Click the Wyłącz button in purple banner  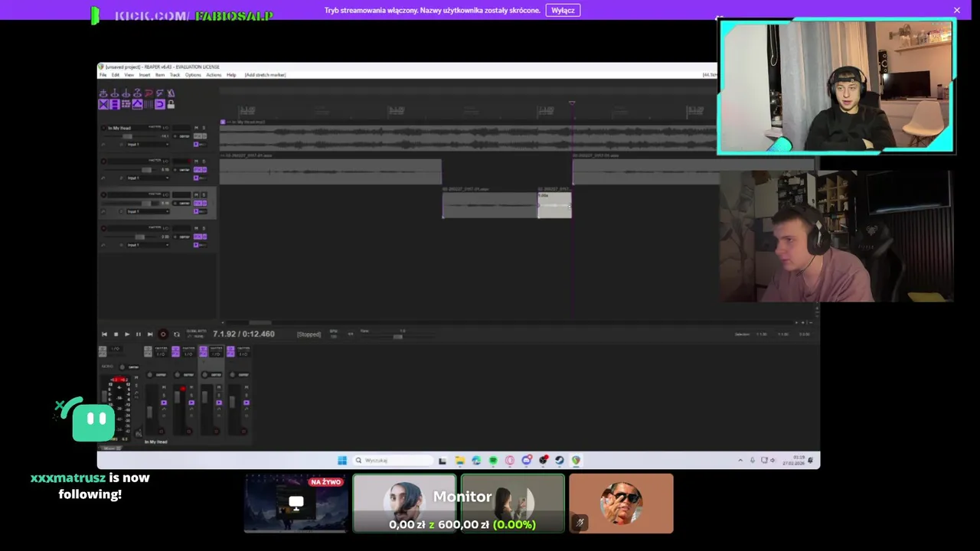tap(563, 10)
